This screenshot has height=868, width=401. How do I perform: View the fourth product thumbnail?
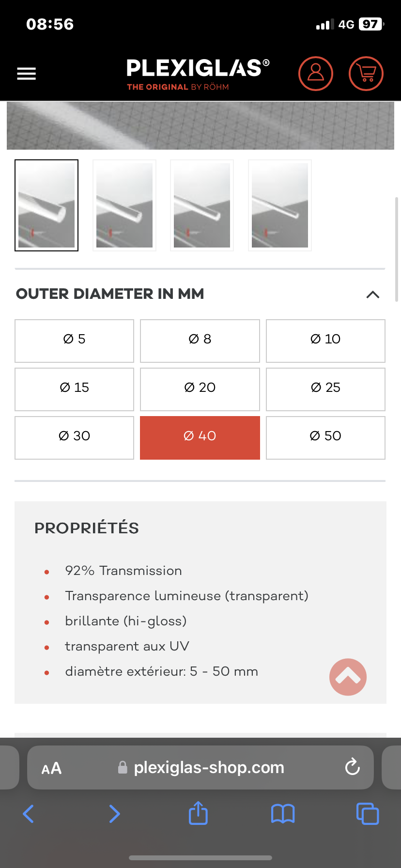pos(280,205)
